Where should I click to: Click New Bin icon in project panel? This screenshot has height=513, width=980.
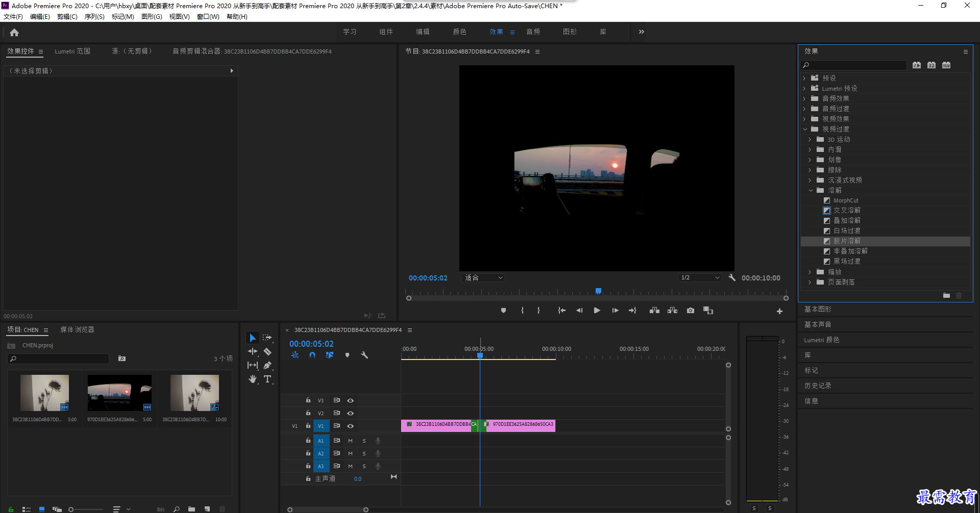point(191,509)
